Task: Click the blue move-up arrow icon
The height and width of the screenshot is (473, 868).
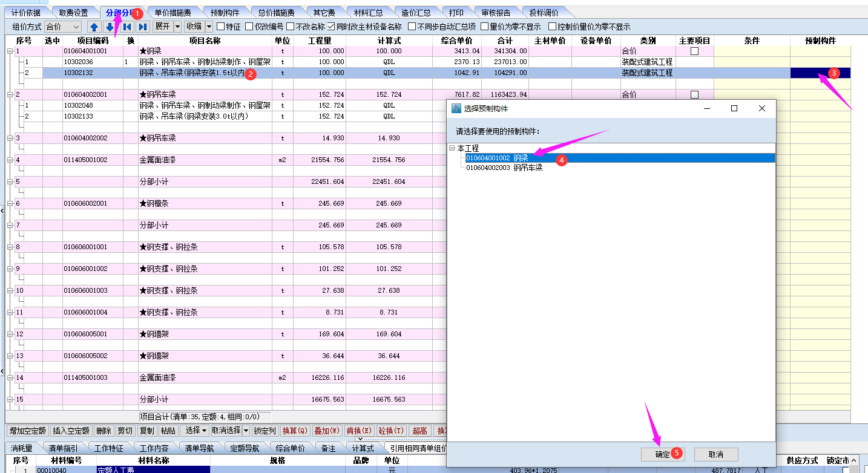Action: click(94, 27)
